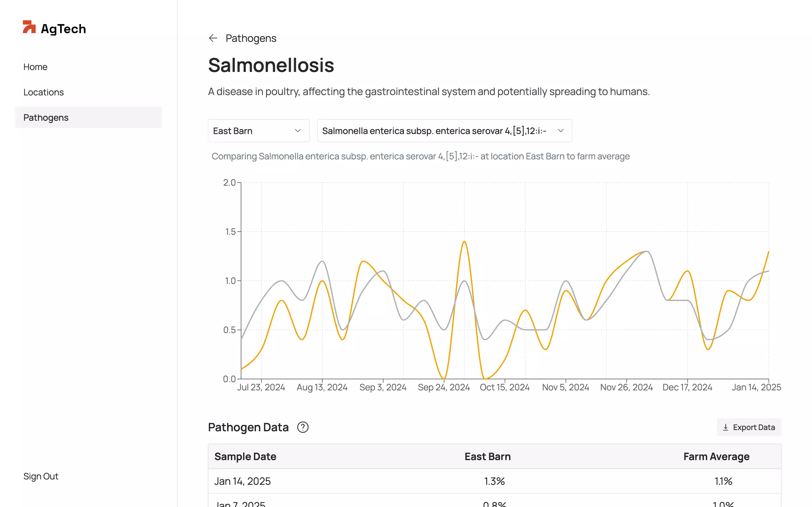Click the chevron in serovar dropdown

point(561,131)
